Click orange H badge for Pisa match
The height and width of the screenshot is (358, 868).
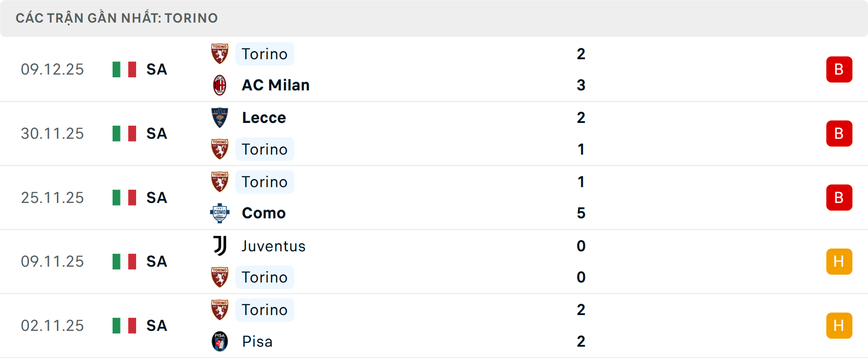pyautogui.click(x=839, y=325)
